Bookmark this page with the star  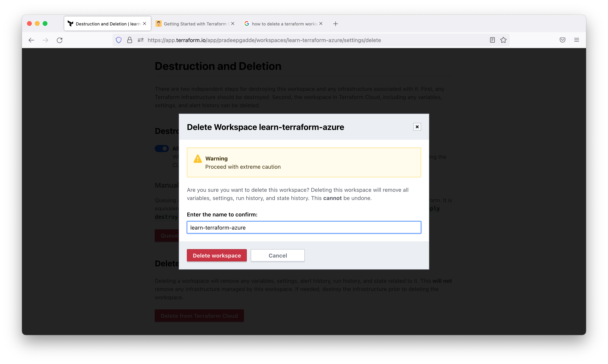click(x=503, y=40)
